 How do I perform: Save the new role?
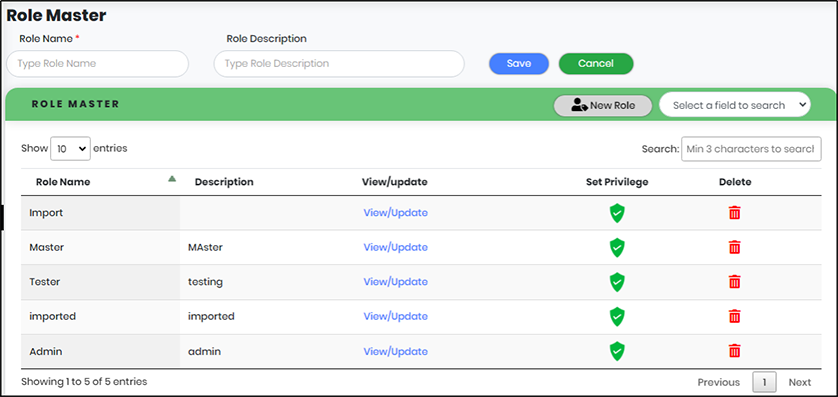[518, 64]
